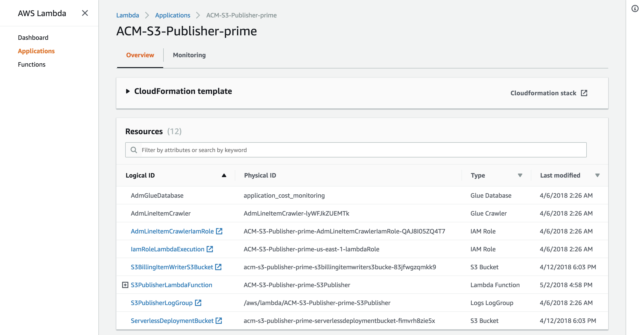Image resolution: width=644 pixels, height=335 pixels.
Task: Open AdmLineItemCrawlerIamRole in new tab icon
Action: 220,231
